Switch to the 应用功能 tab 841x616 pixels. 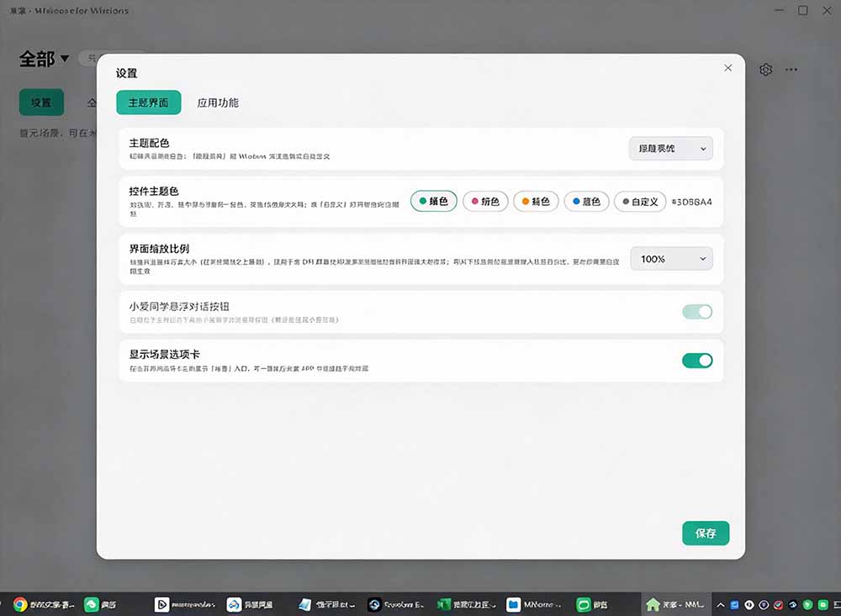[x=218, y=103]
